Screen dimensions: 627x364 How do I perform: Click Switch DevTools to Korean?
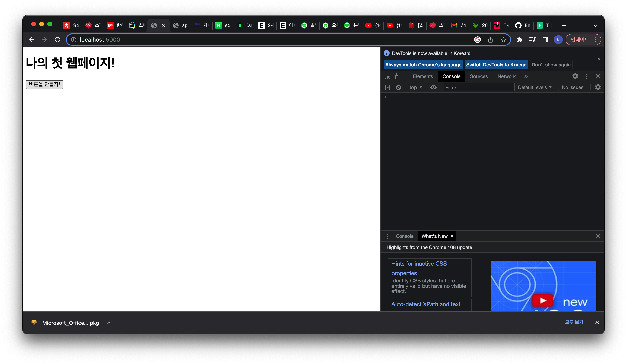click(x=496, y=65)
